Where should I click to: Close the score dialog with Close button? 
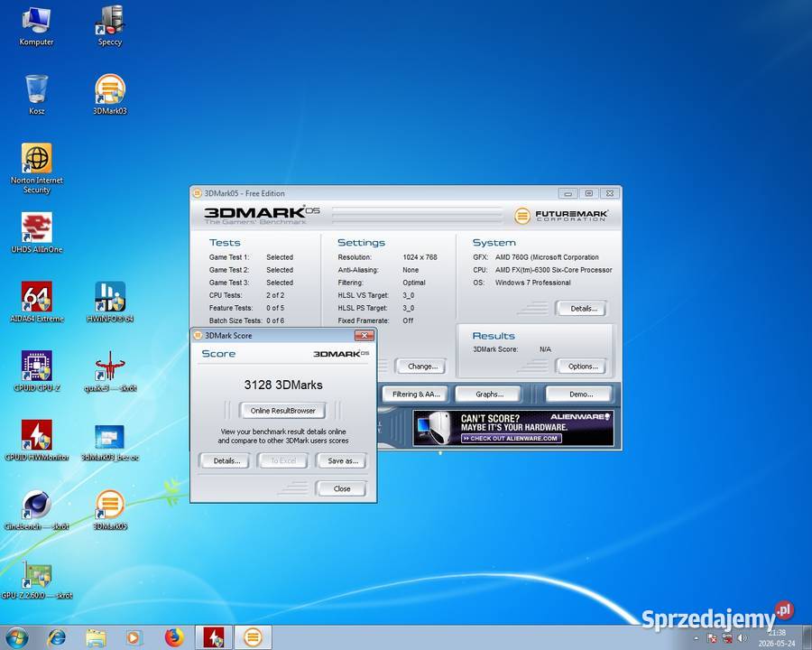[x=342, y=488]
